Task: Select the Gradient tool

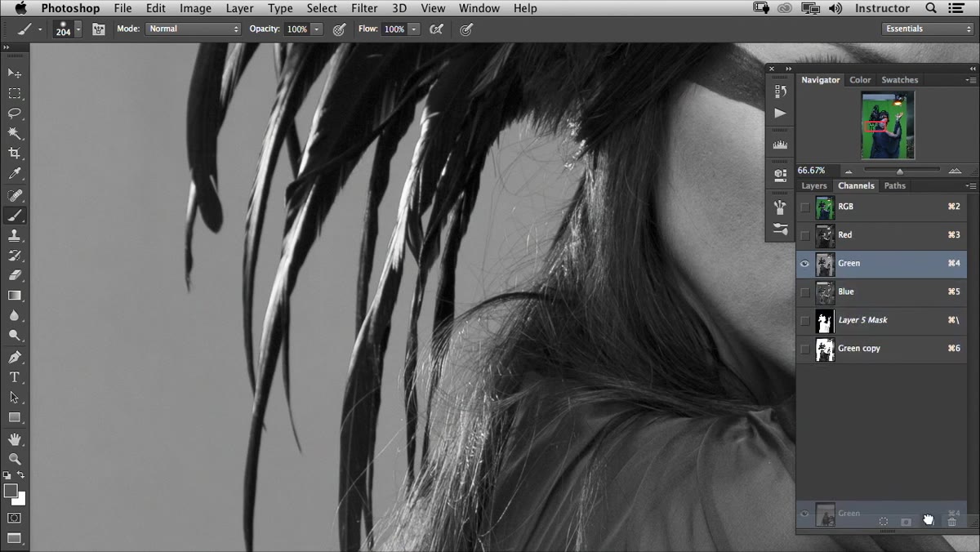Action: click(15, 295)
